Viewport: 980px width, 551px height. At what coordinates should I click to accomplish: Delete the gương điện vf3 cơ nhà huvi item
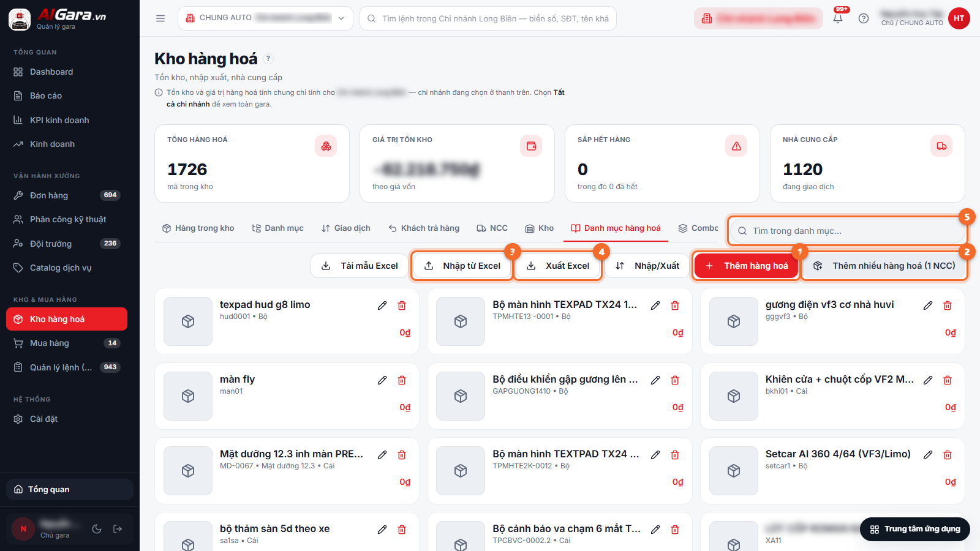tap(948, 305)
